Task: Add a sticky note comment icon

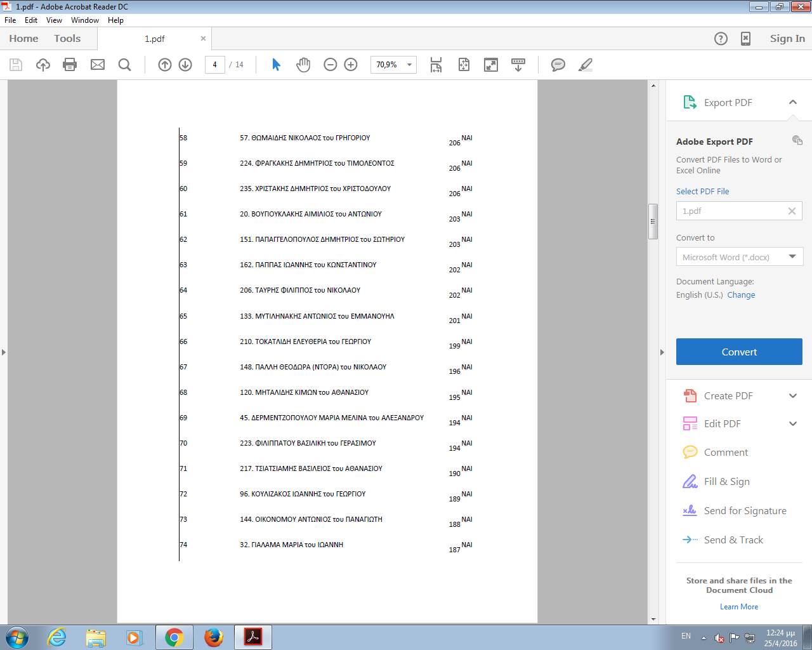Action: coord(558,65)
